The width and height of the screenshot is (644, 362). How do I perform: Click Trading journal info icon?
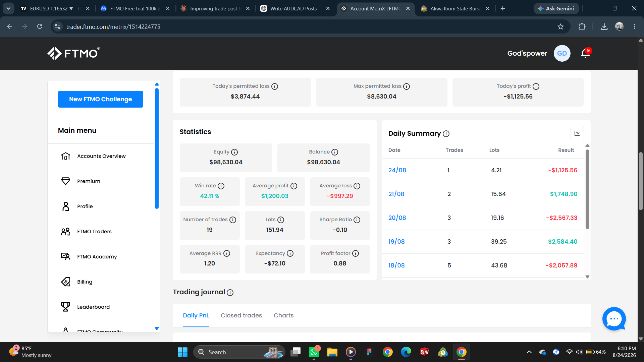pyautogui.click(x=230, y=293)
